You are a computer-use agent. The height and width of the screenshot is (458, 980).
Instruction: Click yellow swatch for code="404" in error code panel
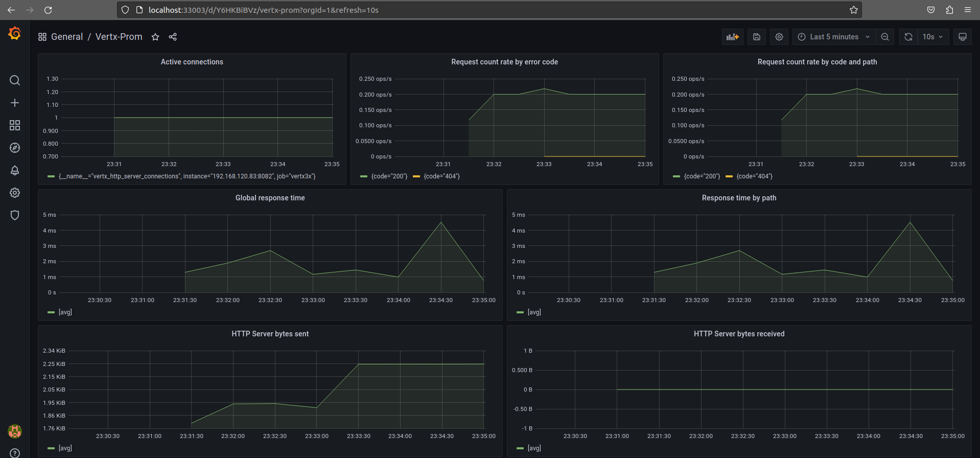[416, 176]
